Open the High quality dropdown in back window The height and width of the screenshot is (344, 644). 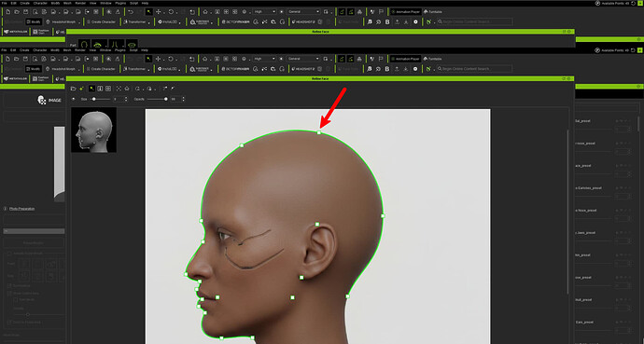point(264,12)
